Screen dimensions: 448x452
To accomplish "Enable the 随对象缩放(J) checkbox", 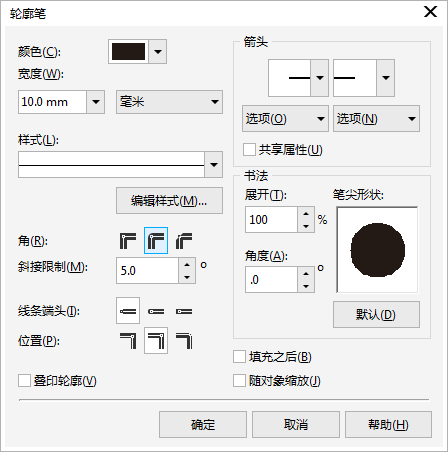I will (x=239, y=380).
